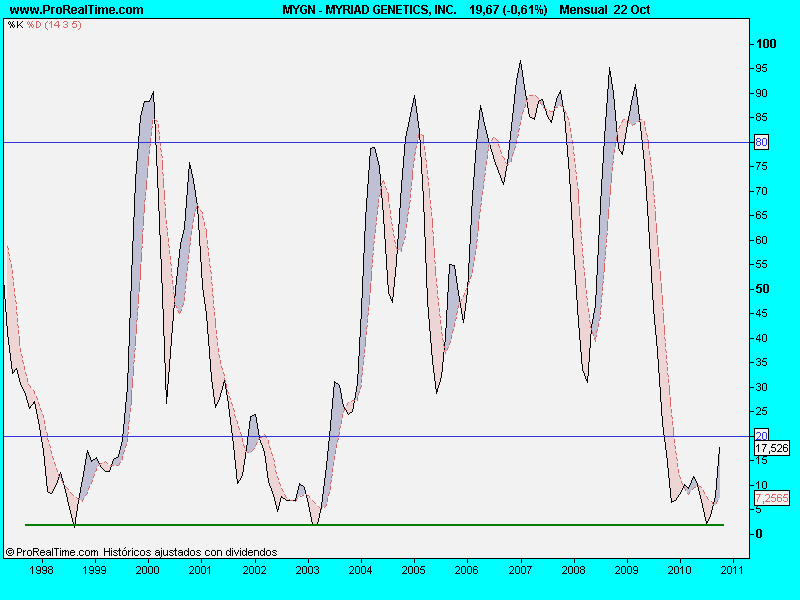Viewport: 800px width, 600px height.
Task: Select the %K indicator label
Action: click(x=15, y=24)
